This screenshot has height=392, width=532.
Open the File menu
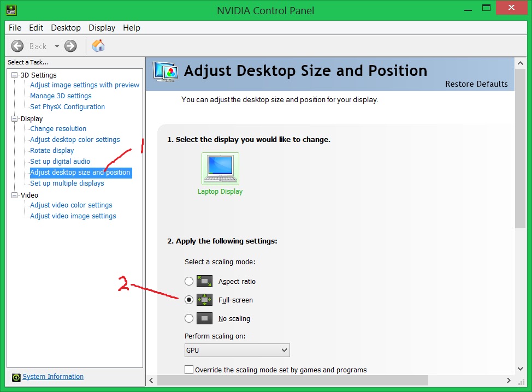[x=15, y=28]
